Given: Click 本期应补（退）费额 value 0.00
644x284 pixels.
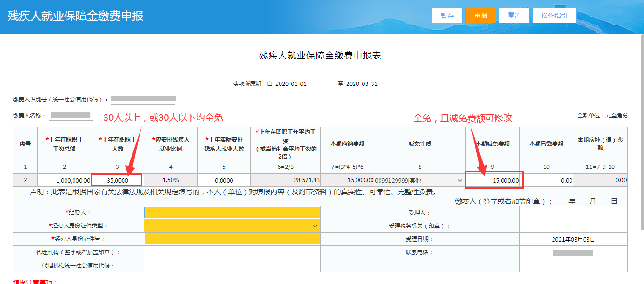Looking at the screenshot, I should coord(601,180).
